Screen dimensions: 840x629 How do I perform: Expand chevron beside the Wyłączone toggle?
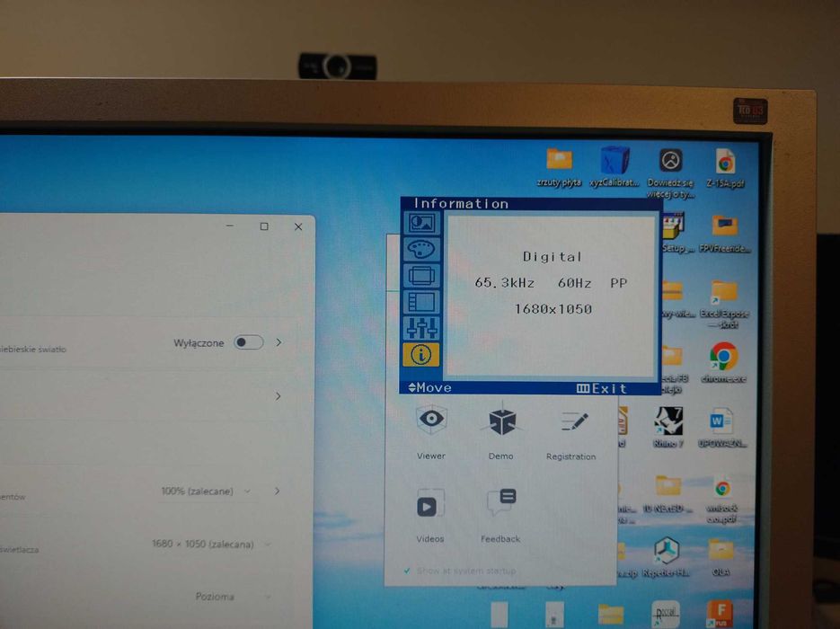click(279, 342)
